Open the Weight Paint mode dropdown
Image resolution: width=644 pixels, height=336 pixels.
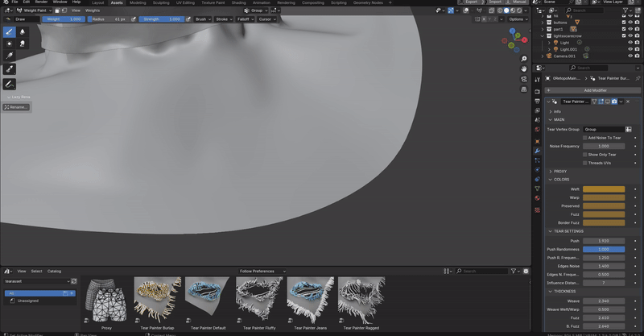pos(34,10)
